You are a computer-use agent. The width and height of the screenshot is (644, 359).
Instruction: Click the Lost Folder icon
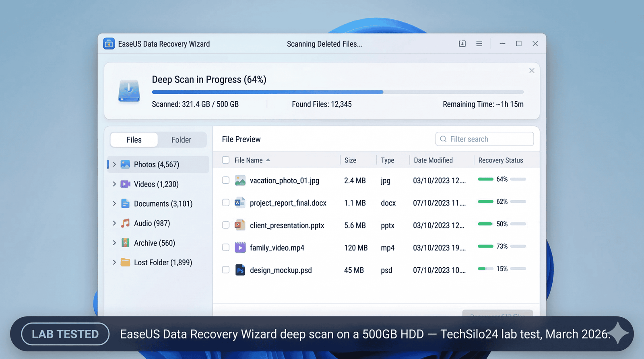coord(125,262)
